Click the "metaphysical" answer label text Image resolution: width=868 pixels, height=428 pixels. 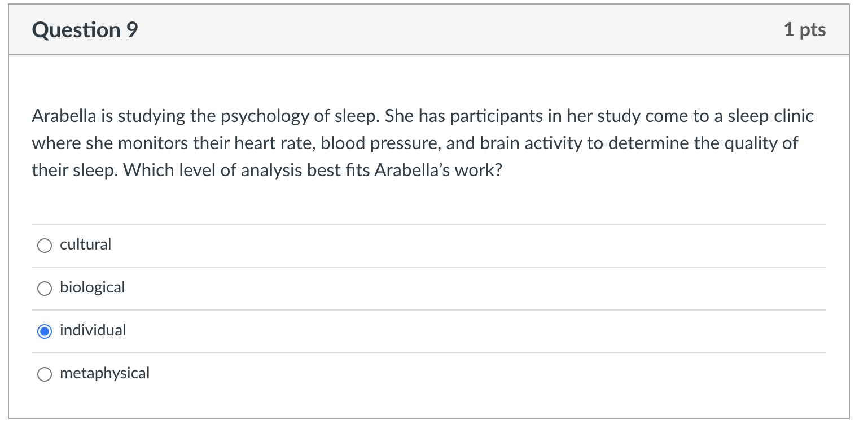click(x=104, y=373)
